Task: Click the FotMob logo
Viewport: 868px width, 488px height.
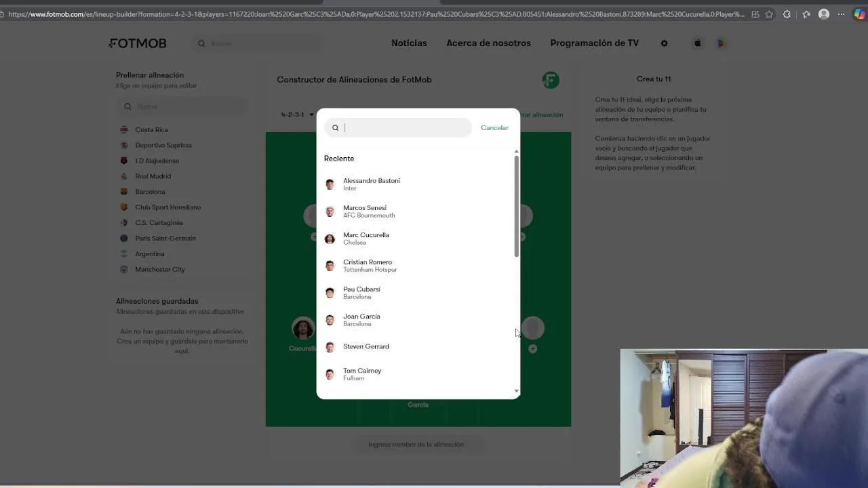Action: (x=138, y=43)
